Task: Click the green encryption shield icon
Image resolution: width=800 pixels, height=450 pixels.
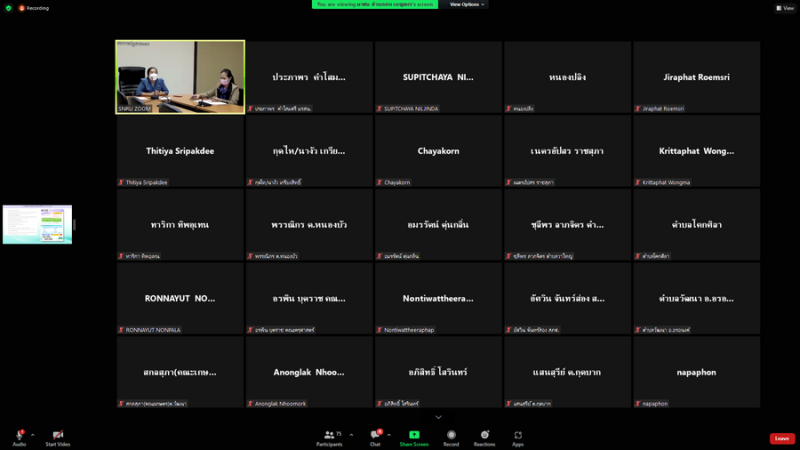Action: tap(7, 7)
